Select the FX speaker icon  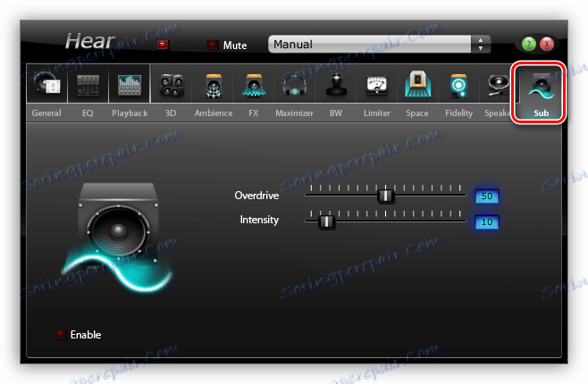pyautogui.click(x=254, y=85)
